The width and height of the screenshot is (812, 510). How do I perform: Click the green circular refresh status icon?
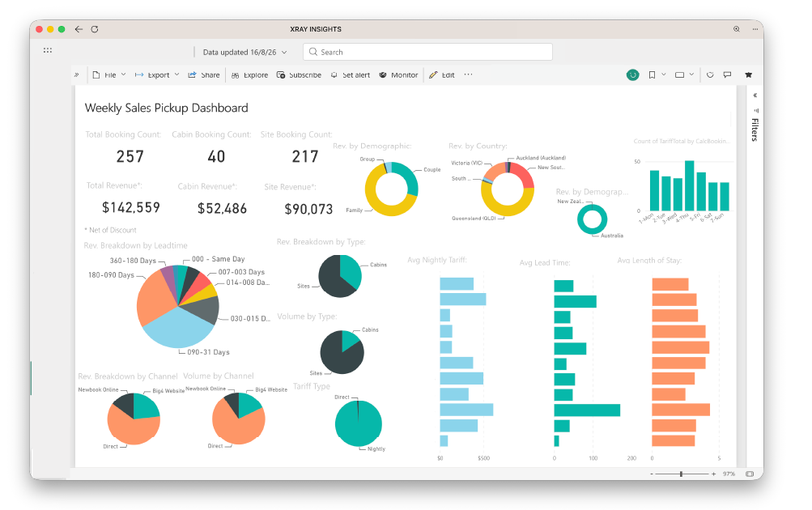633,74
